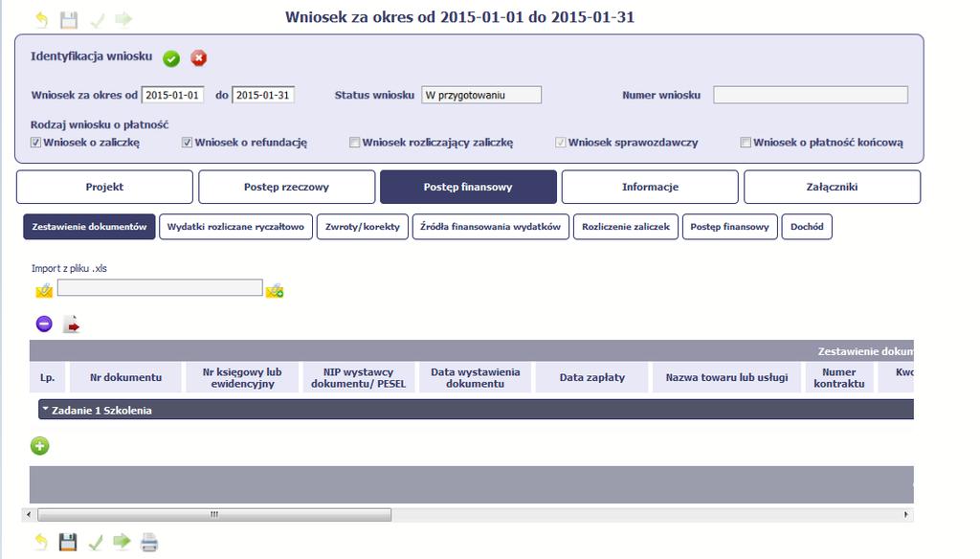This screenshot has height=559, width=980.
Task: Click the Import z pliku .xls path field
Action: click(x=160, y=287)
